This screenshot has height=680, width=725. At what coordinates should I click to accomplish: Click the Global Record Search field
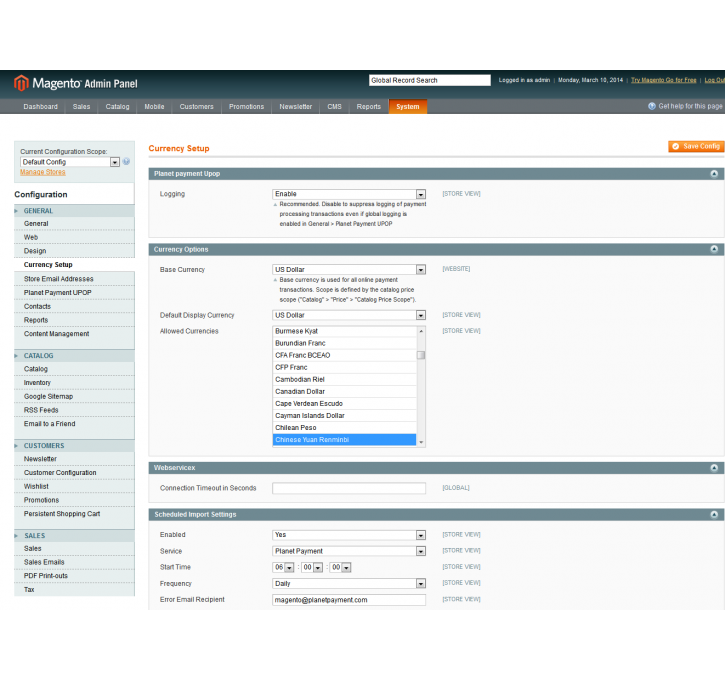pos(430,80)
